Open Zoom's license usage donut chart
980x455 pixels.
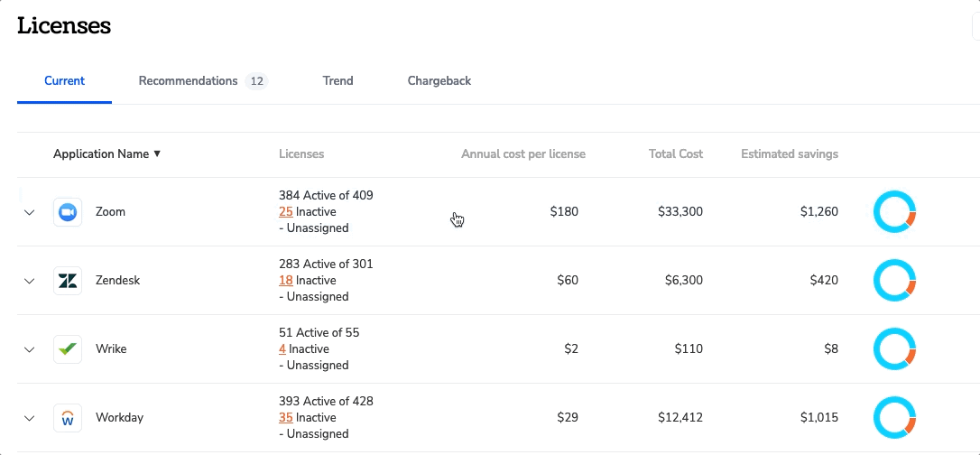894,212
